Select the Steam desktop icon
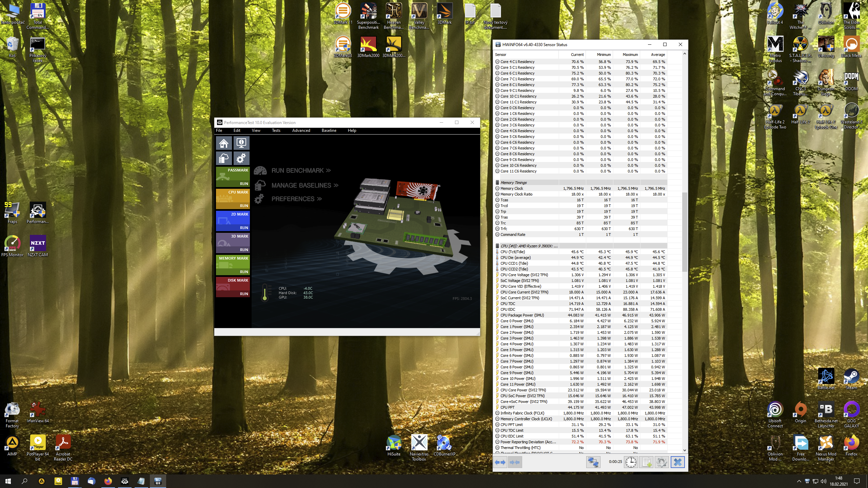 pos(851,379)
